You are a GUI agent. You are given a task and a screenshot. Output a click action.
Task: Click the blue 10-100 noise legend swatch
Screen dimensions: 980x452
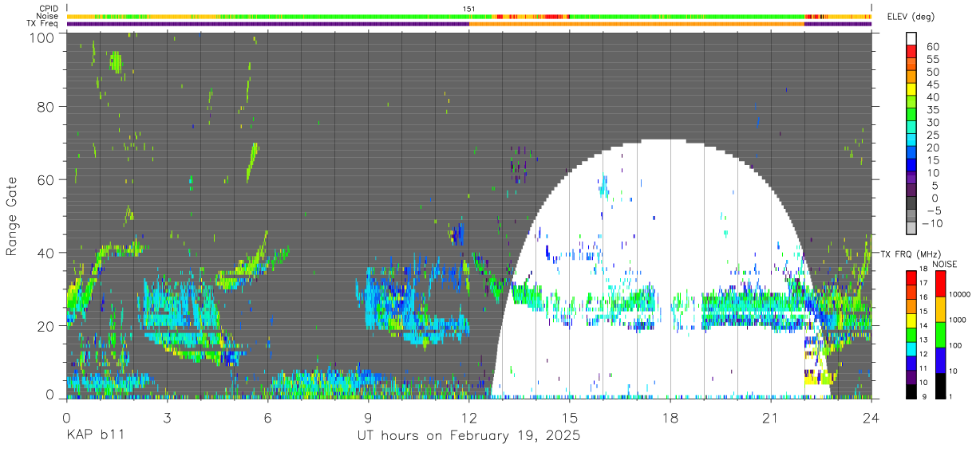coord(941,360)
